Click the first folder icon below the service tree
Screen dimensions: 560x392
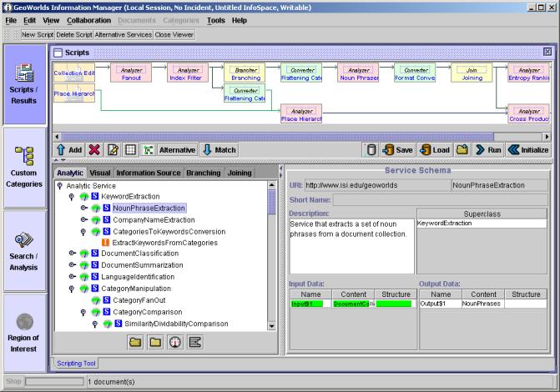coord(135,343)
